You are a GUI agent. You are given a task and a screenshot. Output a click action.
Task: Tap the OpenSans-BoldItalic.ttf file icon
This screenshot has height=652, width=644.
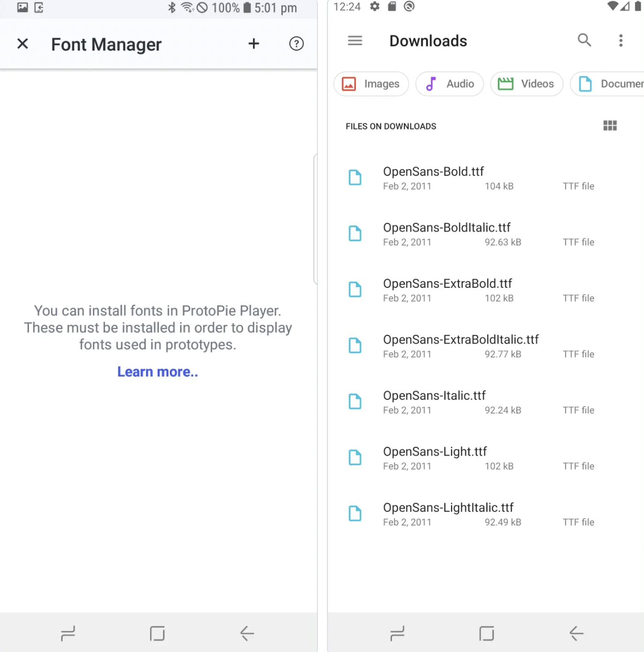(x=355, y=234)
